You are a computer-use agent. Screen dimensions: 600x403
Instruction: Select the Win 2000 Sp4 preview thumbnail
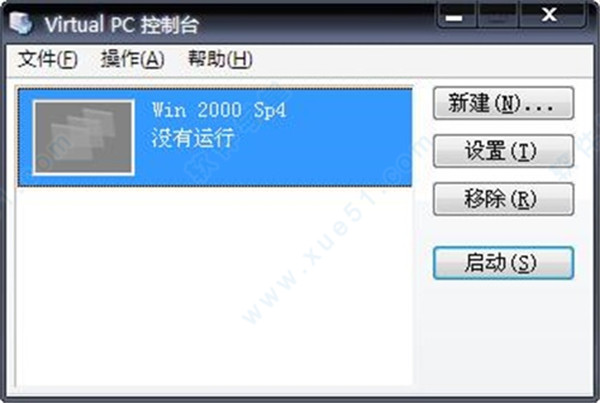(83, 138)
